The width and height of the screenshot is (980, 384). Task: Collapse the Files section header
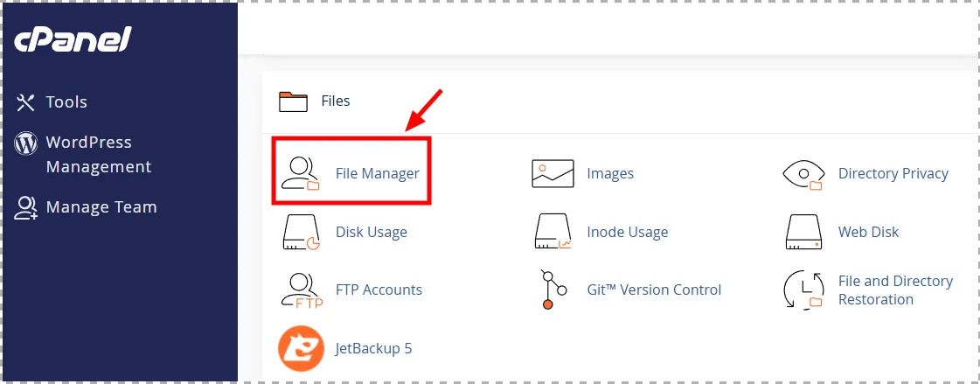coord(335,101)
